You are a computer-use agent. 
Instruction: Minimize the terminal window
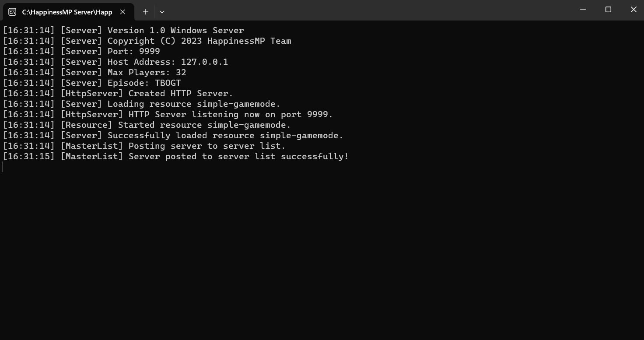pos(583,10)
